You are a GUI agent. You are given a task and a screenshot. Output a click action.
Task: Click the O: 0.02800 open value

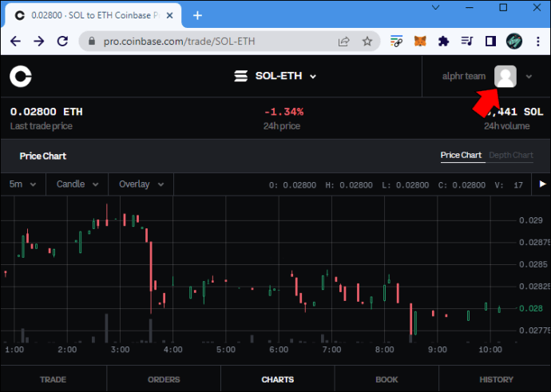[292, 185]
